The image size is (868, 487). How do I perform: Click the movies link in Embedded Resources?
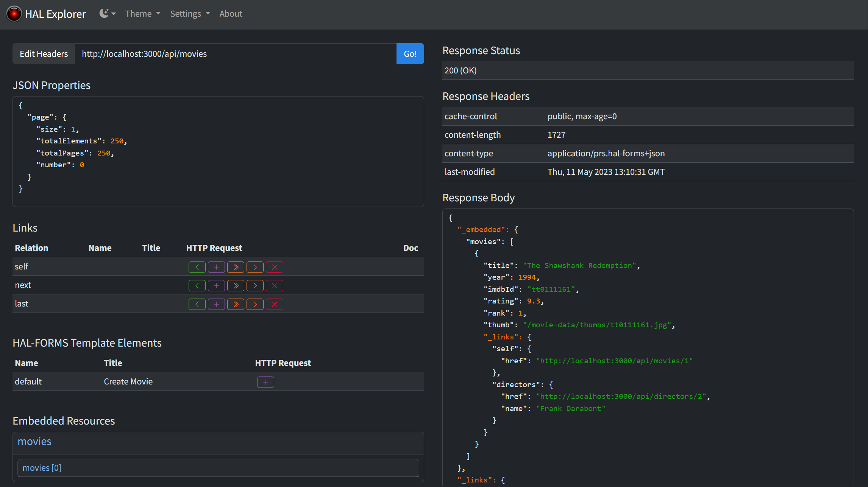[x=34, y=441]
